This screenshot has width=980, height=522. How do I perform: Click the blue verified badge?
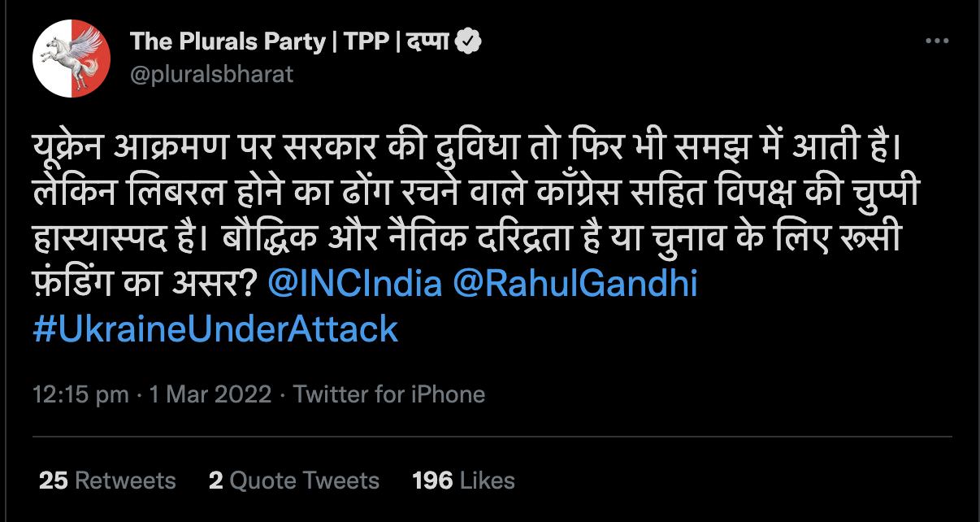(x=469, y=42)
